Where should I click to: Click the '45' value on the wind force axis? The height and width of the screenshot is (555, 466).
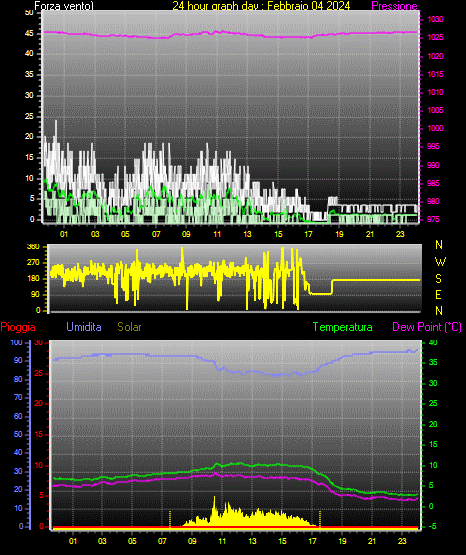tap(29, 33)
